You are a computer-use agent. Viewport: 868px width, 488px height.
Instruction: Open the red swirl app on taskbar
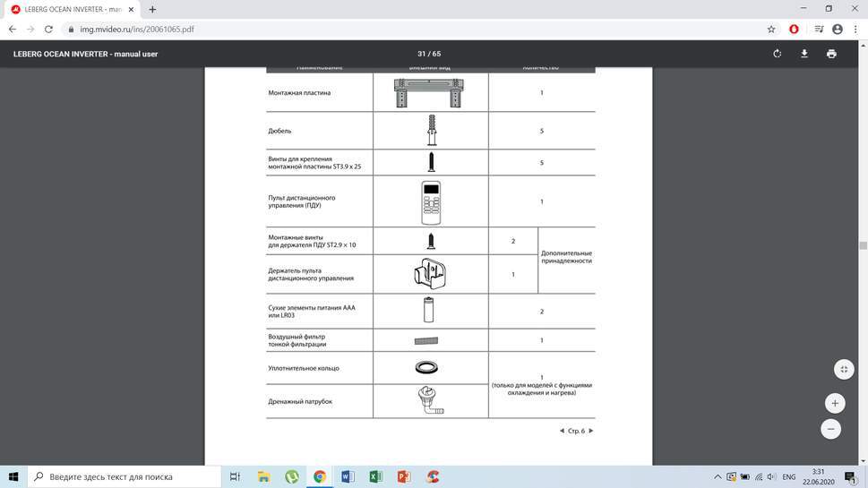tap(433, 476)
